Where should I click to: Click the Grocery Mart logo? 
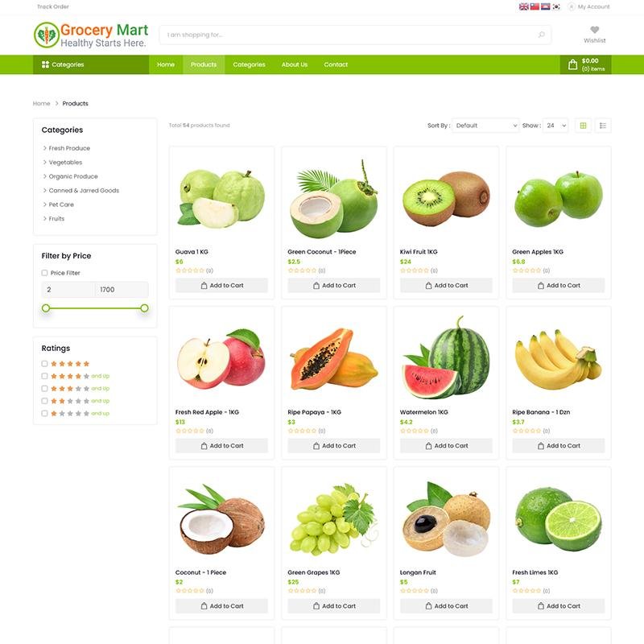pos(91,35)
